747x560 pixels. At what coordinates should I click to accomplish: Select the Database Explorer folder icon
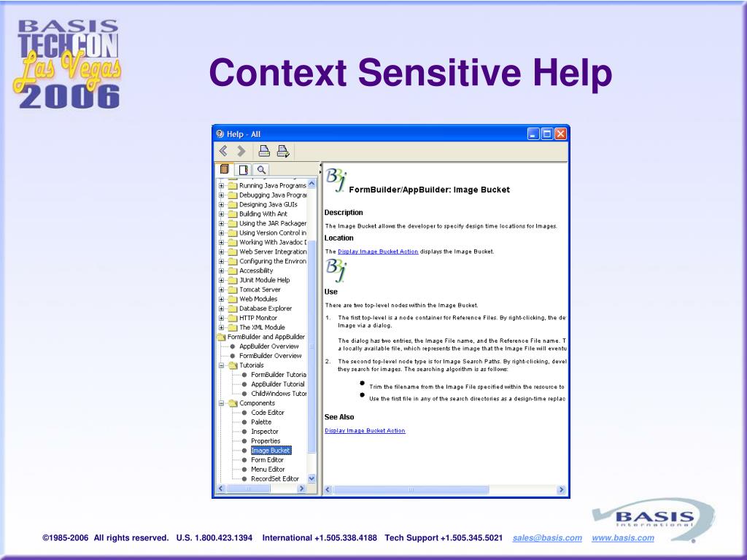(233, 308)
